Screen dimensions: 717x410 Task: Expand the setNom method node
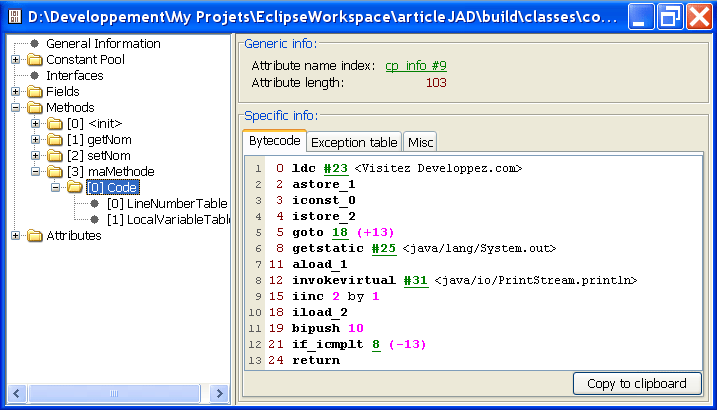pos(37,156)
